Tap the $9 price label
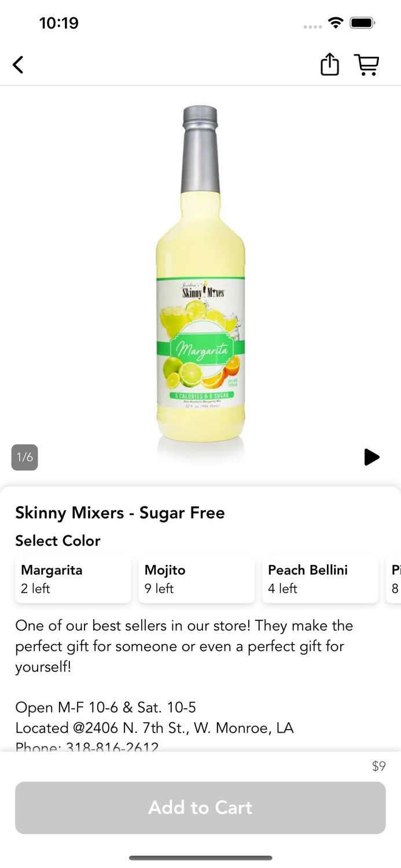The height and width of the screenshot is (868, 401). tap(378, 766)
